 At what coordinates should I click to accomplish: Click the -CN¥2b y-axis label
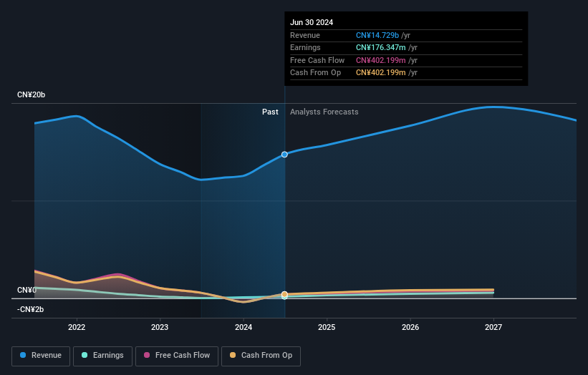pos(31,309)
